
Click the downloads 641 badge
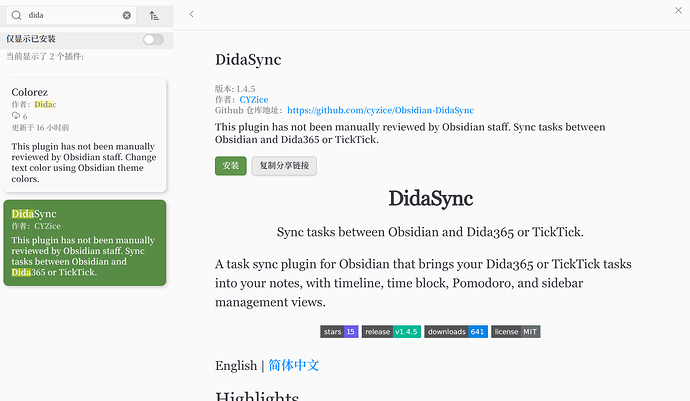[x=456, y=331]
